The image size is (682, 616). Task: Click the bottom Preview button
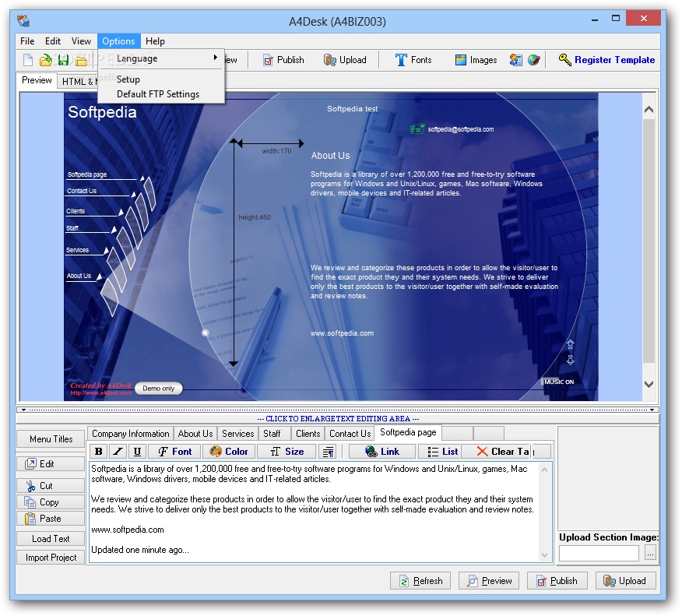[x=489, y=581]
